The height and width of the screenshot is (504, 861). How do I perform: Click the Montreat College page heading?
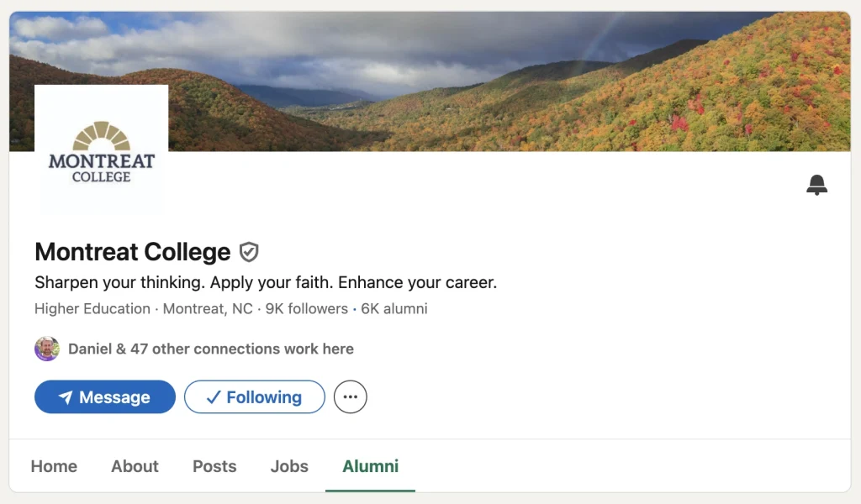(131, 251)
